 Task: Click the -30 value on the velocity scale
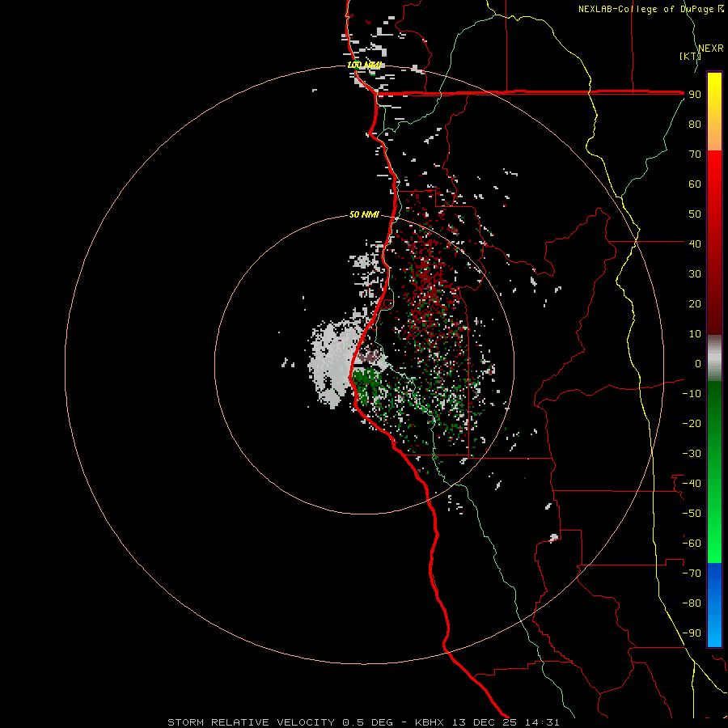(x=692, y=454)
